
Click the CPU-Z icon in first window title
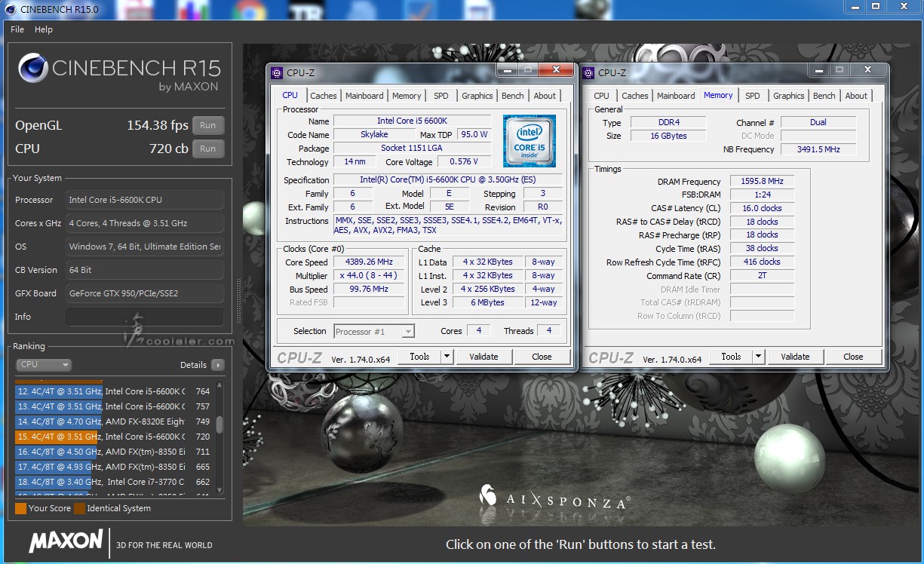(277, 73)
